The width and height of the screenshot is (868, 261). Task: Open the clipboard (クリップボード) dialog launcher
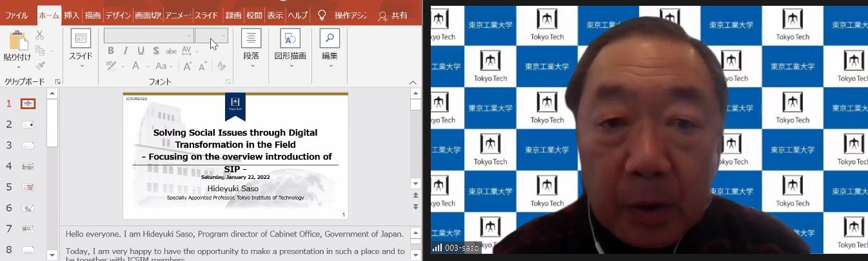click(x=57, y=82)
